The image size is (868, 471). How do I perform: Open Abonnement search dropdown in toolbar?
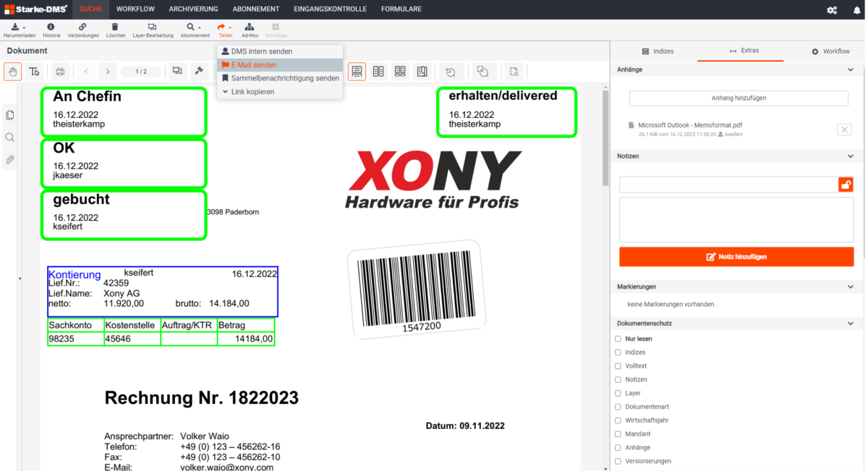[x=195, y=30]
